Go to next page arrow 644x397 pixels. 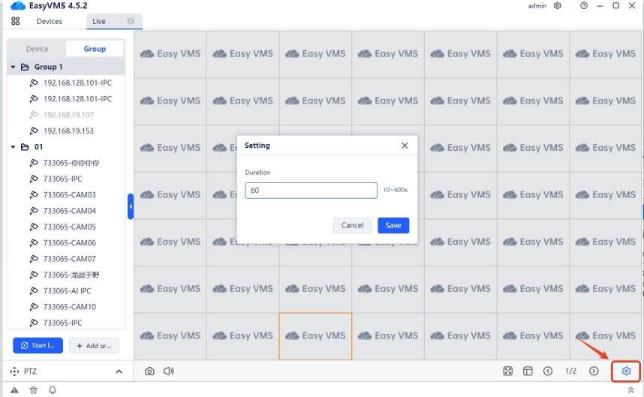pos(593,371)
